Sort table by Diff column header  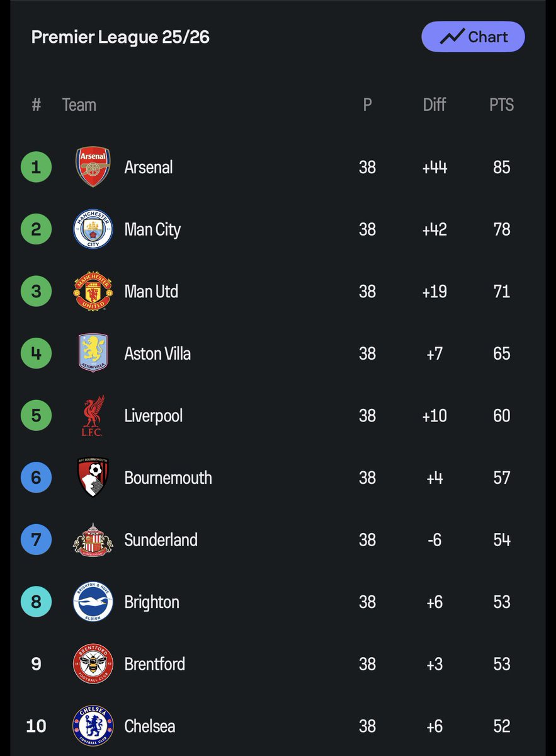[x=434, y=105]
